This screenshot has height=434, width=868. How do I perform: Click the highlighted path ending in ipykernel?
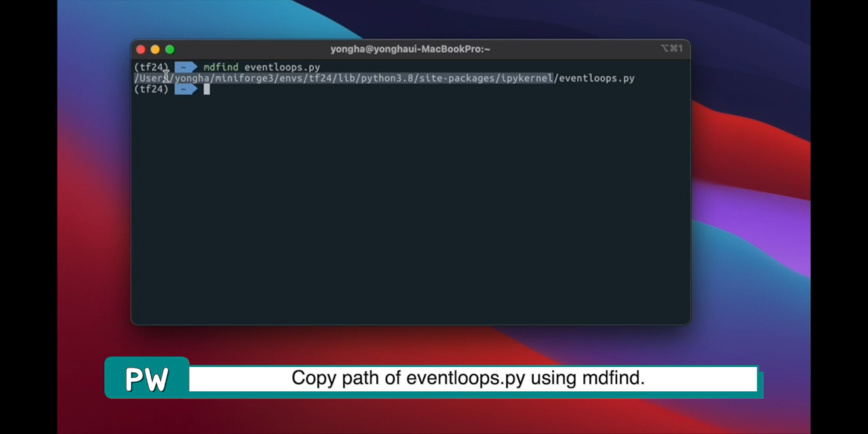344,78
